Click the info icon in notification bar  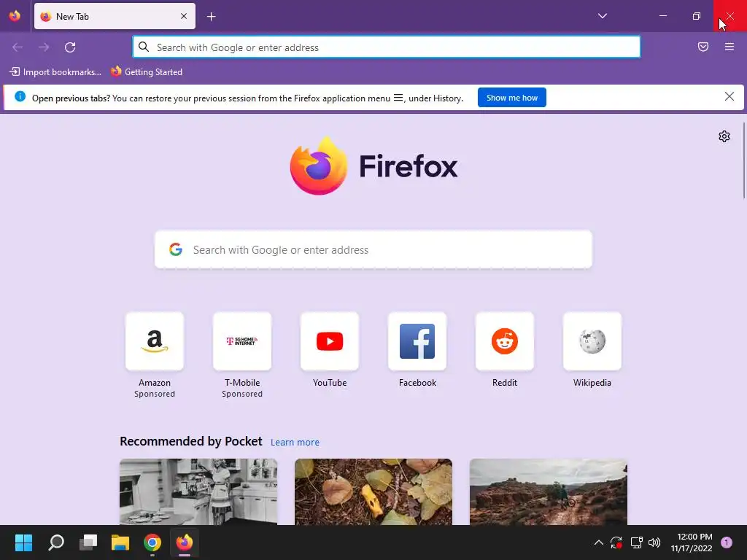click(20, 97)
